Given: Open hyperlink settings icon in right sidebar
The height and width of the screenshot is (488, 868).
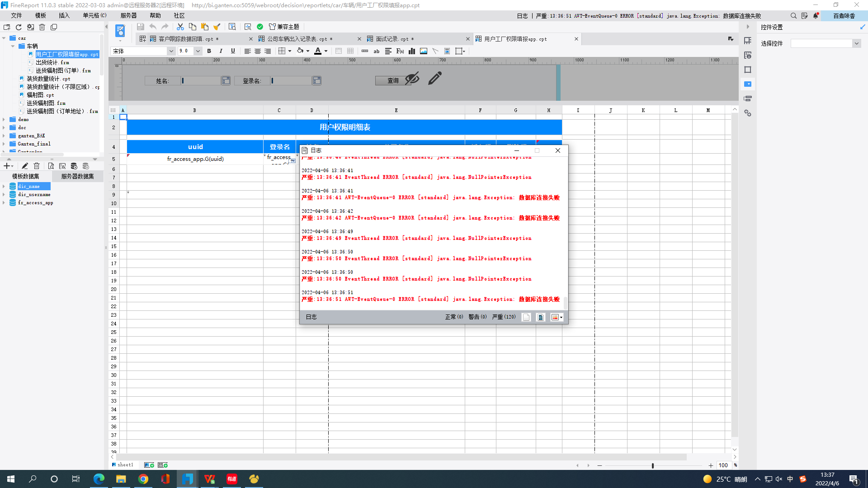Looking at the screenshot, I should (748, 113).
